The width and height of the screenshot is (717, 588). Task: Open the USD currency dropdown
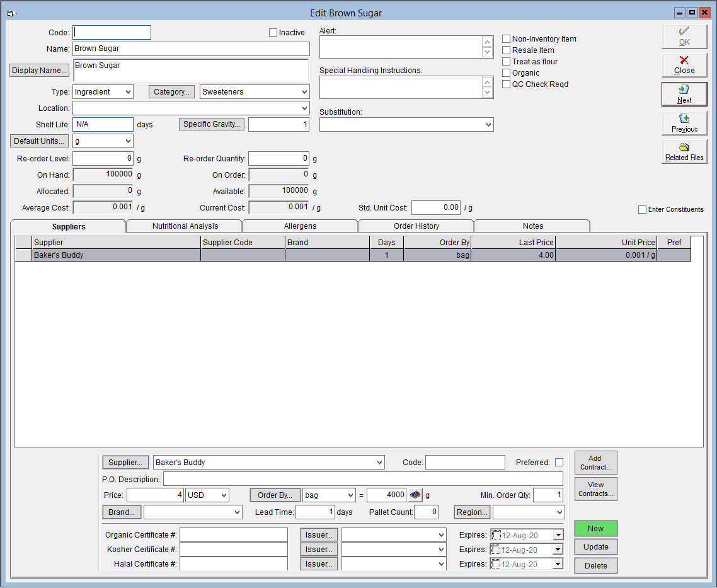(224, 495)
